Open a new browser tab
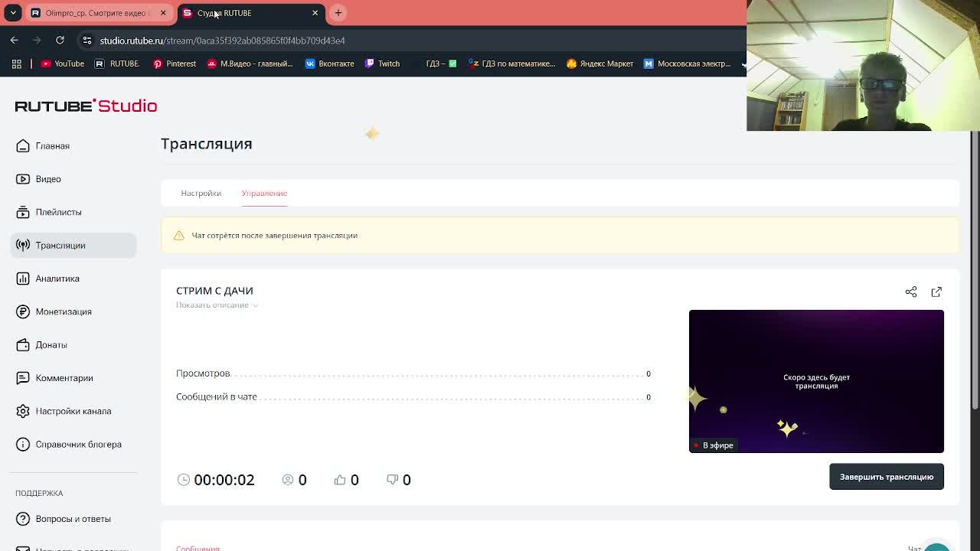The height and width of the screenshot is (551, 980). click(338, 13)
